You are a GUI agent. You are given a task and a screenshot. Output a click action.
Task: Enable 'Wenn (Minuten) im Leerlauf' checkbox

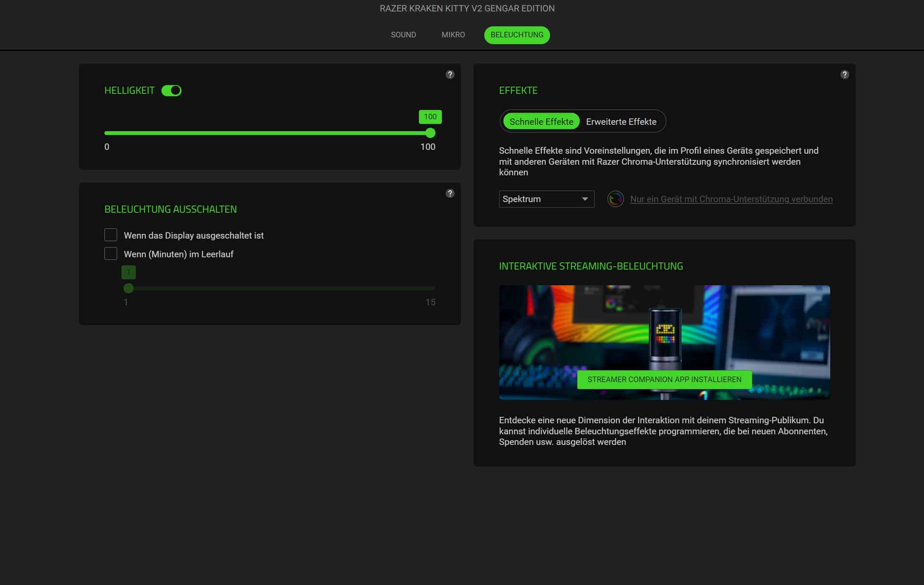coord(111,253)
